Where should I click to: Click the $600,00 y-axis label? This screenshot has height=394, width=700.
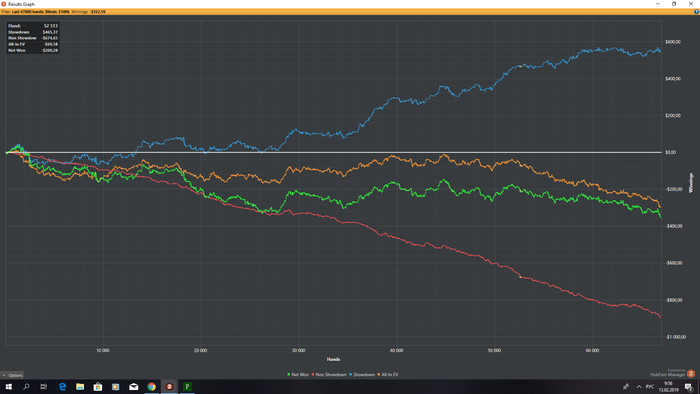[x=673, y=42]
